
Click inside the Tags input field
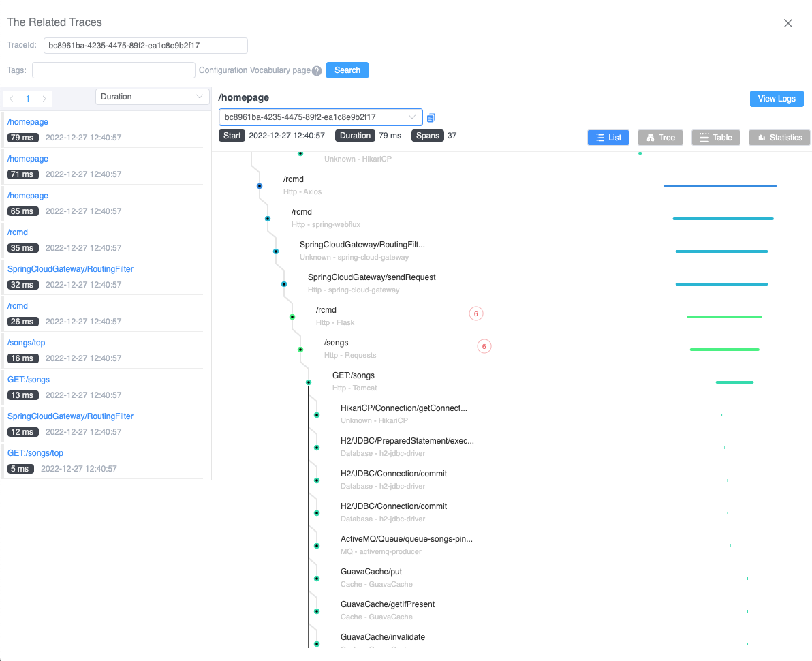(x=114, y=70)
